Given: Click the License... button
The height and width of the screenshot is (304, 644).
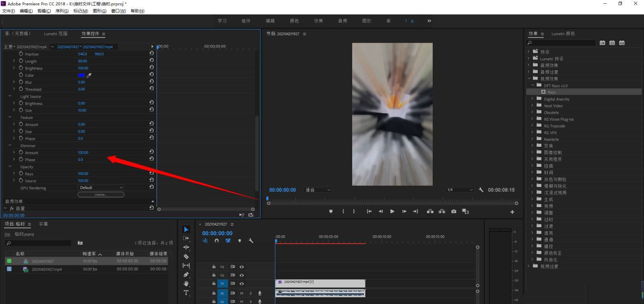Looking at the screenshot, I should tap(101, 195).
